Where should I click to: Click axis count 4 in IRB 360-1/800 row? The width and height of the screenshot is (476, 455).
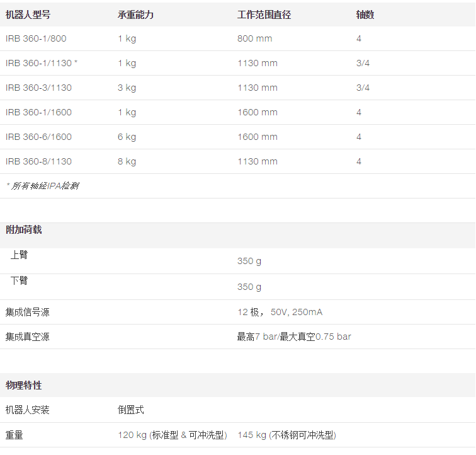(359, 38)
